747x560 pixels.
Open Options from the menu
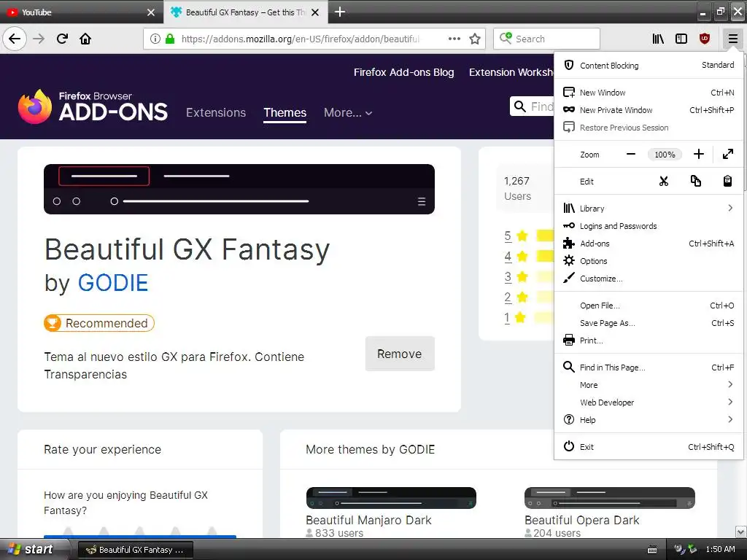(649, 261)
